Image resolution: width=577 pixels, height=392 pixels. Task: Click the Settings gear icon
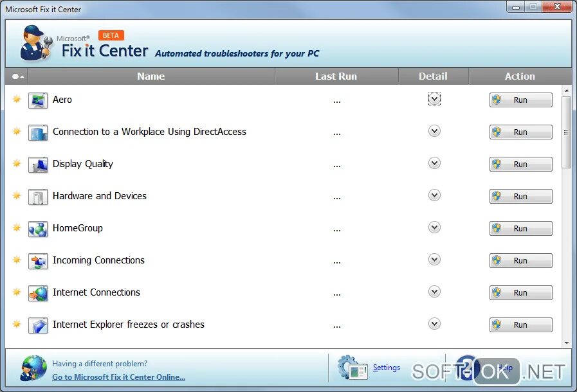[352, 368]
